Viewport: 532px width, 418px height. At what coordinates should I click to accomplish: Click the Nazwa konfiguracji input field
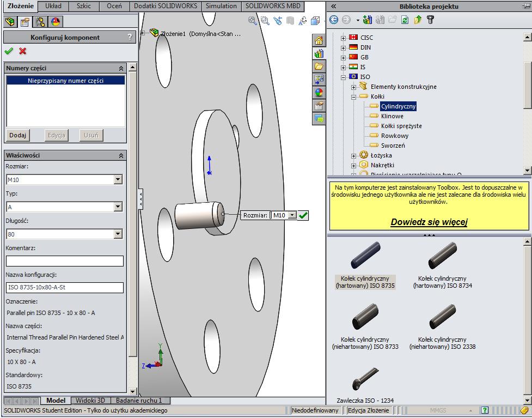65,288
